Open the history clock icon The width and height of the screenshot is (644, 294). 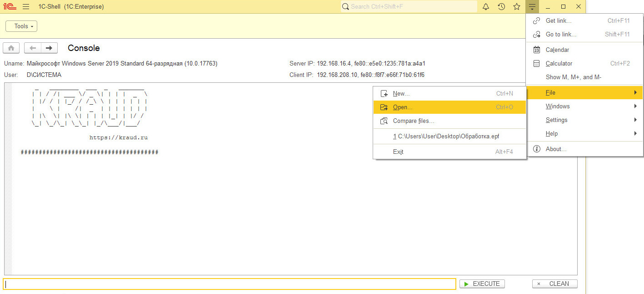point(501,7)
